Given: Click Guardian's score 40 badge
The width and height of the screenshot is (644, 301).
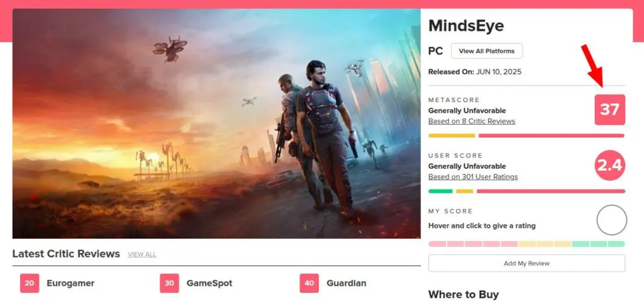Looking at the screenshot, I should (x=309, y=283).
